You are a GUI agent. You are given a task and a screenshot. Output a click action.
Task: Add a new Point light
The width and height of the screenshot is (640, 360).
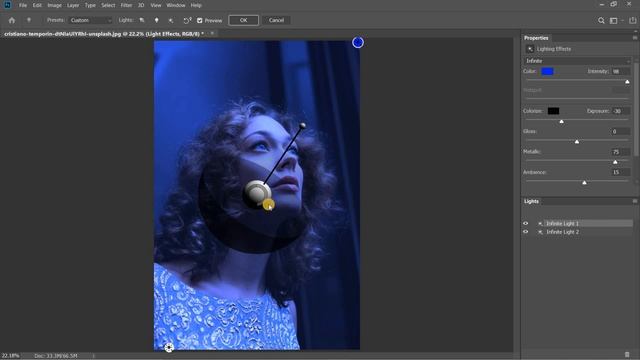coord(156,20)
